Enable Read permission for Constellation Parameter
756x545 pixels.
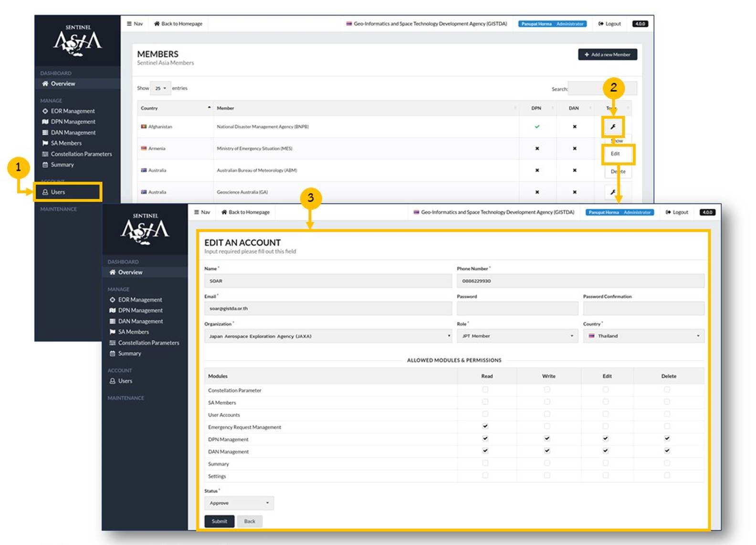485,390
